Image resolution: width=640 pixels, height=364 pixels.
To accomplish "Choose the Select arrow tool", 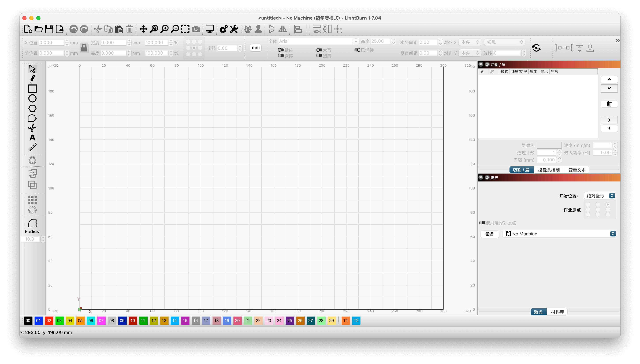I will (32, 69).
